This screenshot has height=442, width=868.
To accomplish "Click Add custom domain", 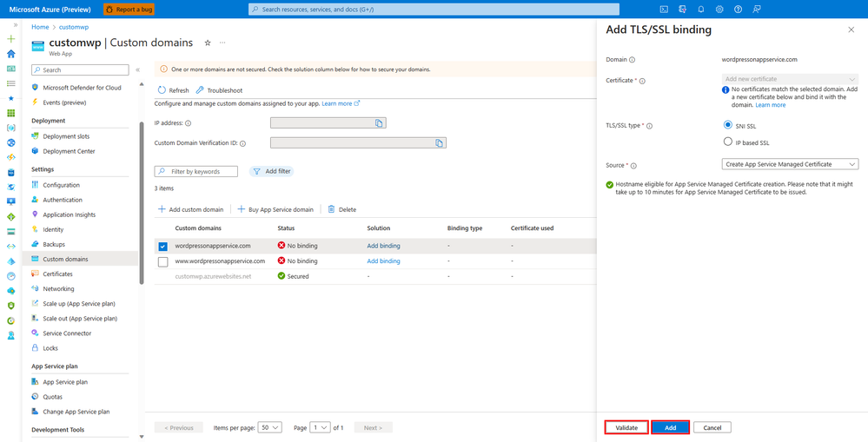I will point(190,209).
